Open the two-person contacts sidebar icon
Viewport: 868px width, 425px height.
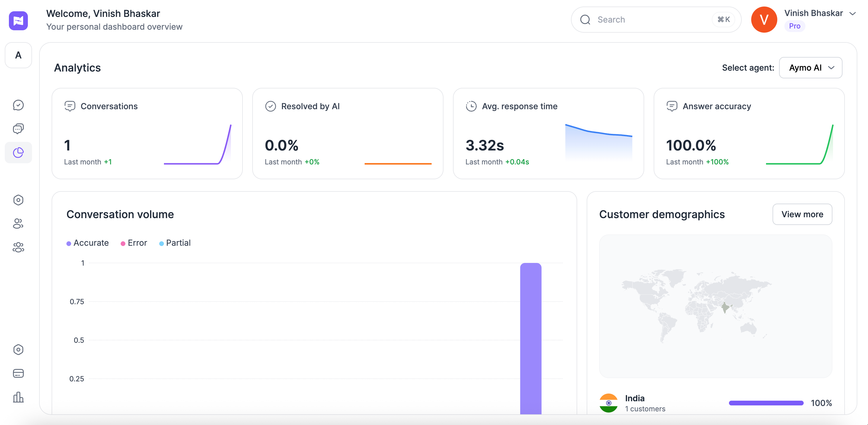tap(18, 224)
